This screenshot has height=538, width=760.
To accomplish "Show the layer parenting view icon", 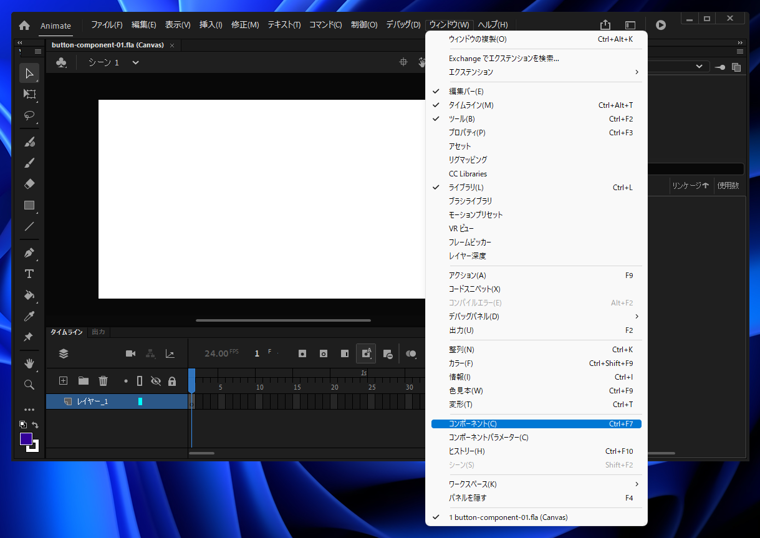I will [x=151, y=353].
